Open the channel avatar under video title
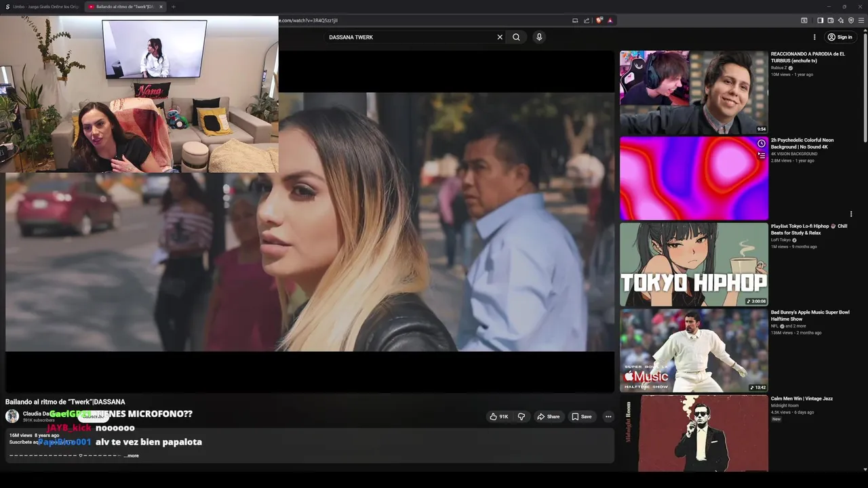This screenshot has width=868, height=488. click(12, 416)
